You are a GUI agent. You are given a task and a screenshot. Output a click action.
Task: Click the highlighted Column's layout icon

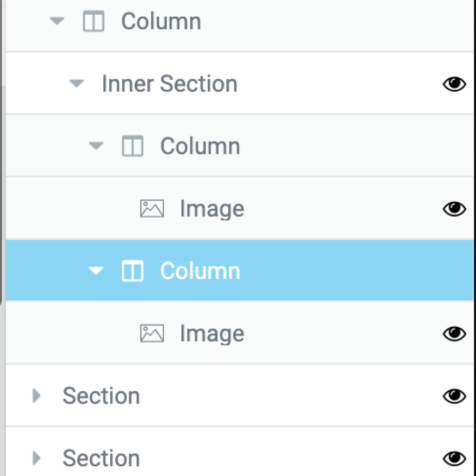click(x=132, y=271)
